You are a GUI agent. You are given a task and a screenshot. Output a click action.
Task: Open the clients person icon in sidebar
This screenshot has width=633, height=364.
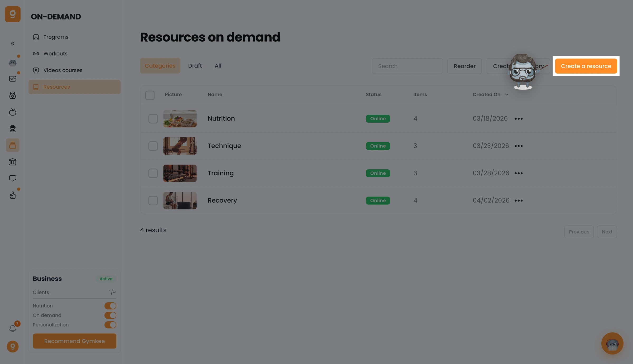13,128
